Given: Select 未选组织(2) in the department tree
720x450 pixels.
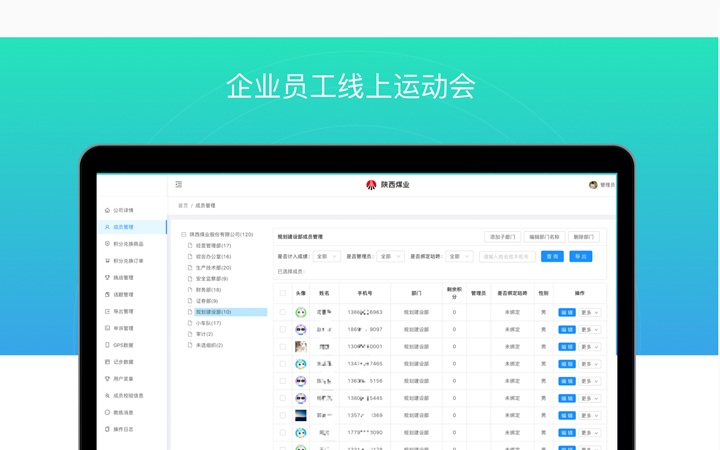Looking at the screenshot, I should pyautogui.click(x=209, y=345).
